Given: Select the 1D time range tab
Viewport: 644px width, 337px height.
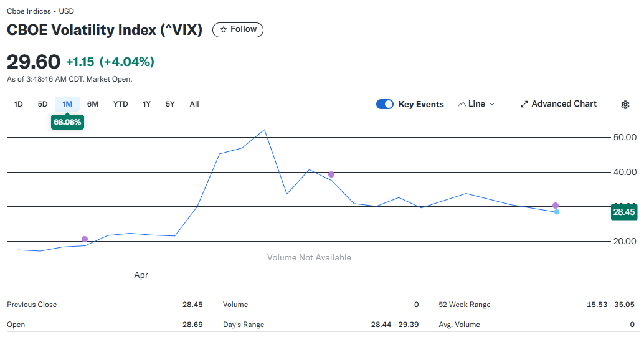Looking at the screenshot, I should click(x=19, y=104).
